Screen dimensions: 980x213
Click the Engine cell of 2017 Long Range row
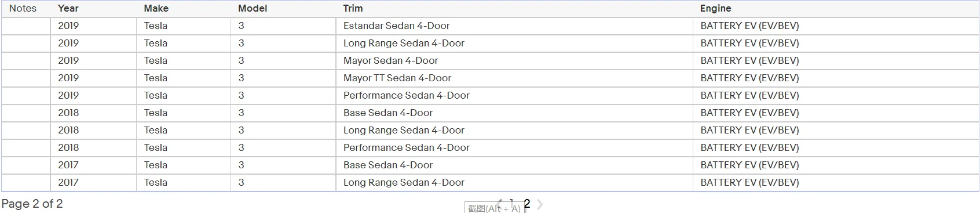coord(836,183)
